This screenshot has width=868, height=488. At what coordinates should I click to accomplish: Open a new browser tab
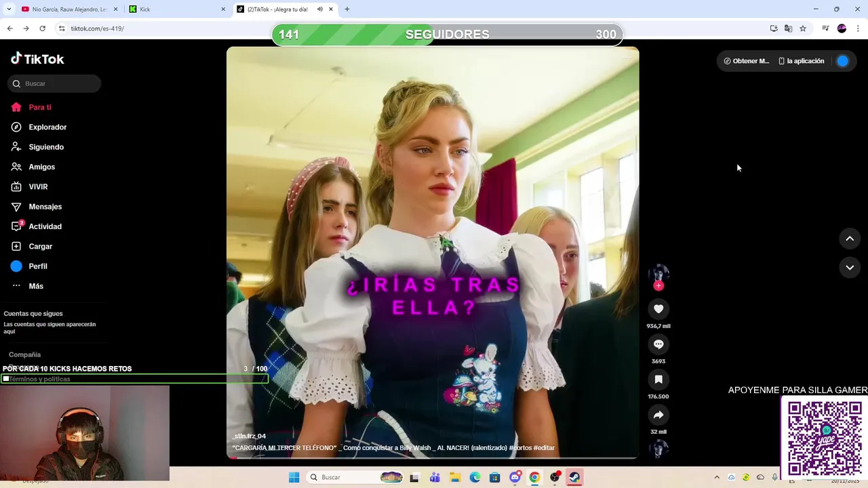[347, 9]
